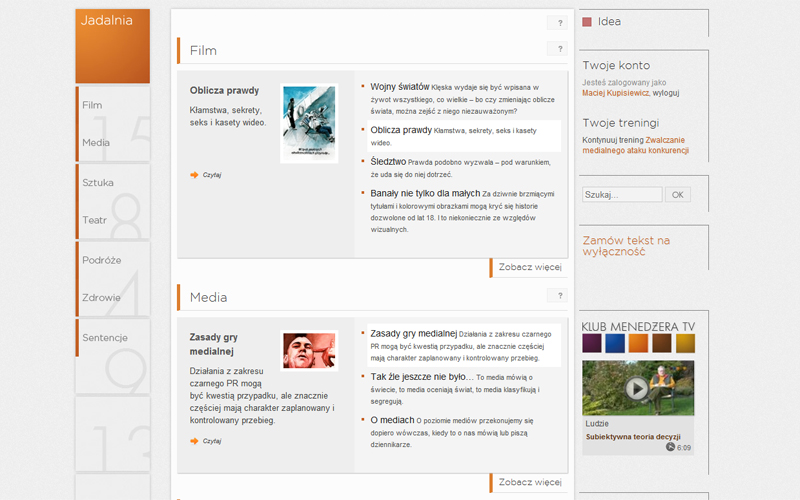Open the Sztuka sidebar section
The width and height of the screenshot is (800, 500).
click(x=98, y=183)
